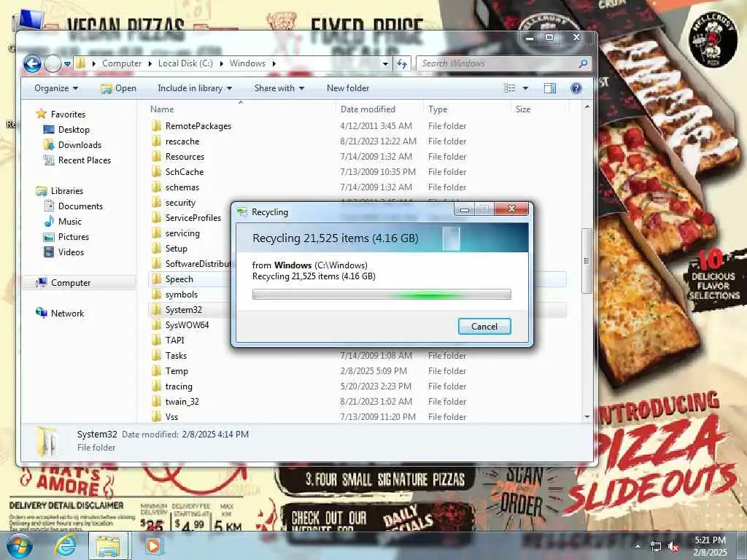Select the schemas folder icon
This screenshot has height=560, width=747.
click(156, 187)
